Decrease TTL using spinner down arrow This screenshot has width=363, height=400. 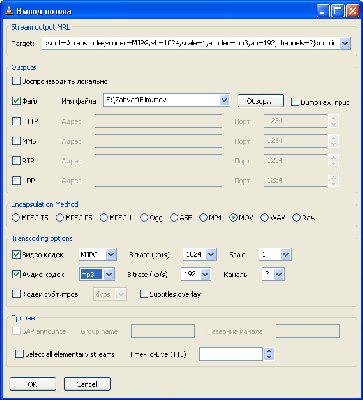click(269, 357)
